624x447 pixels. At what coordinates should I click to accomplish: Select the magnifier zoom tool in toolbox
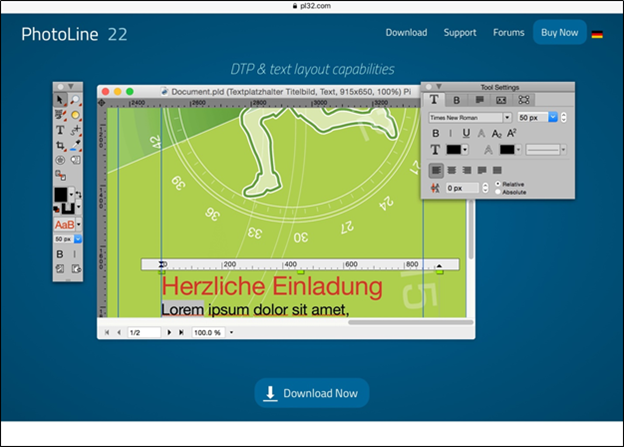point(75,99)
